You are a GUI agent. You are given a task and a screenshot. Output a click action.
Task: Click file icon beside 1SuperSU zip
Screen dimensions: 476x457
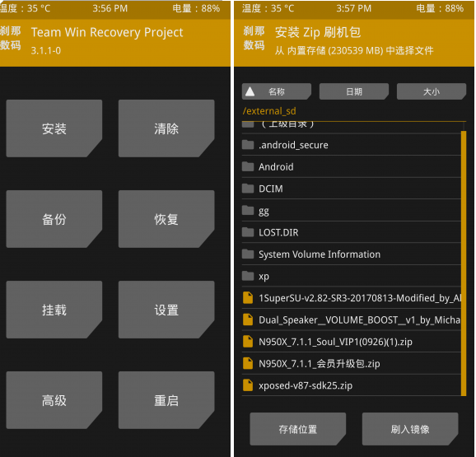(x=248, y=298)
